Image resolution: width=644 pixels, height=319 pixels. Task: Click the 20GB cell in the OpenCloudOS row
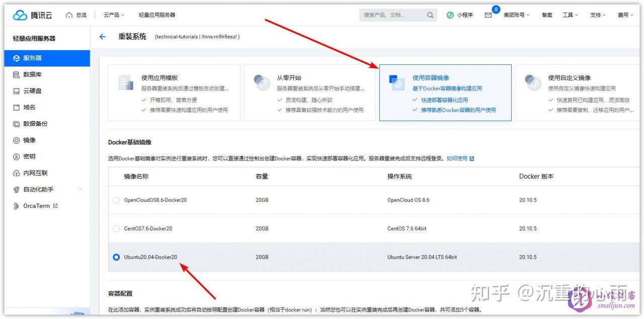click(x=262, y=200)
